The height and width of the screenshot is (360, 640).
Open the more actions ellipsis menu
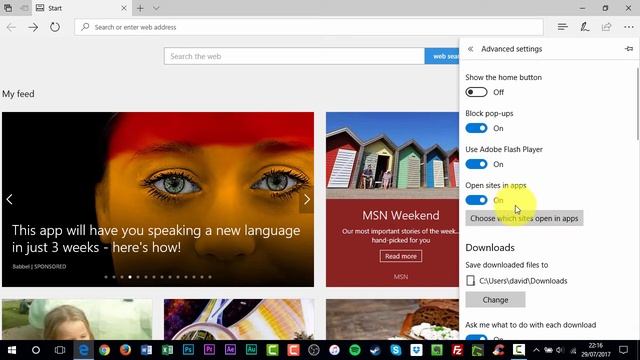tap(629, 27)
